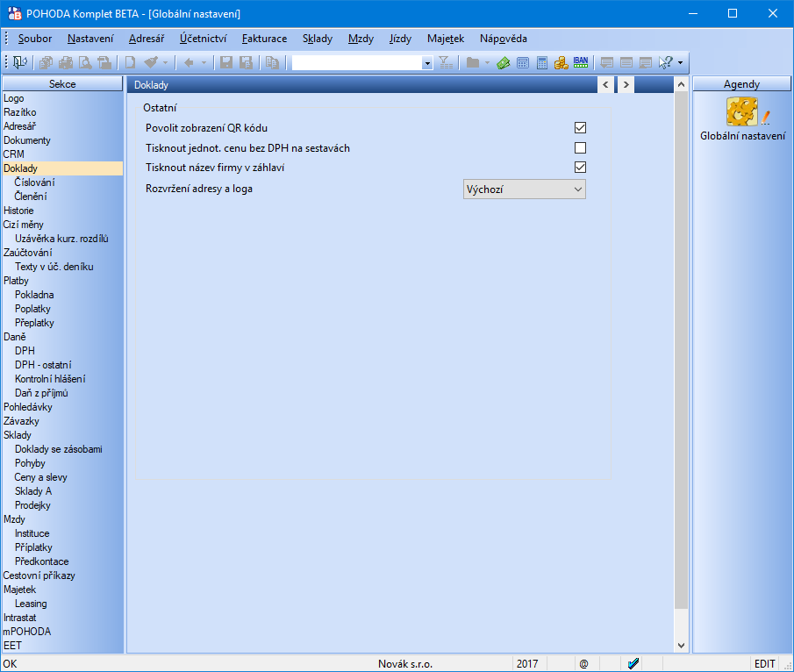The height and width of the screenshot is (672, 794).
Task: Open the Účetnictví menu
Action: point(203,39)
